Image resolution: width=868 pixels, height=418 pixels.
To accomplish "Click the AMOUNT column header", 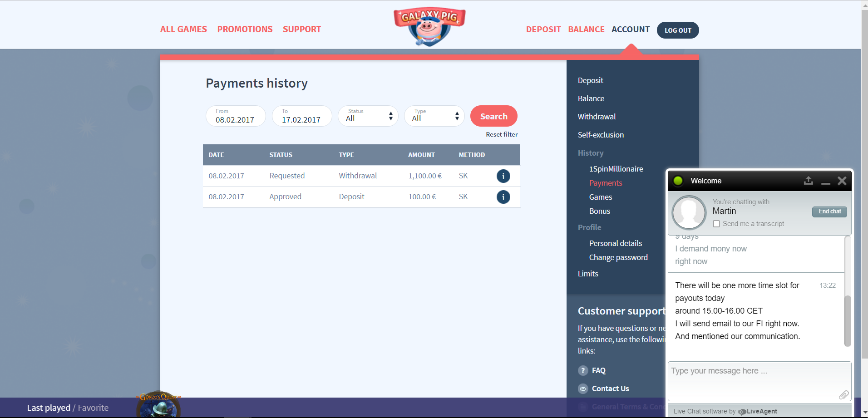I will [421, 155].
